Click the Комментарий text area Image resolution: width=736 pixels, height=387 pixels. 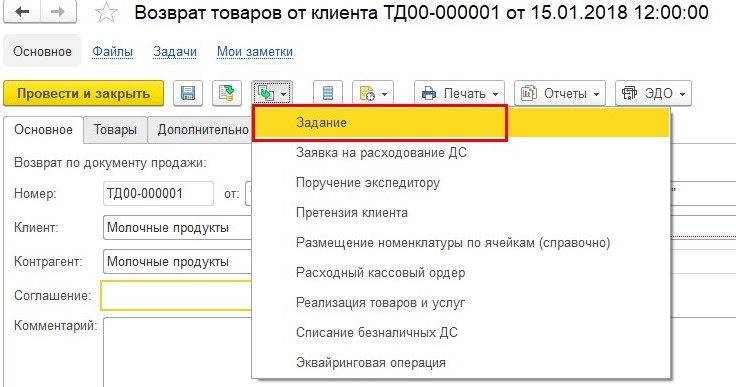[x=177, y=352]
